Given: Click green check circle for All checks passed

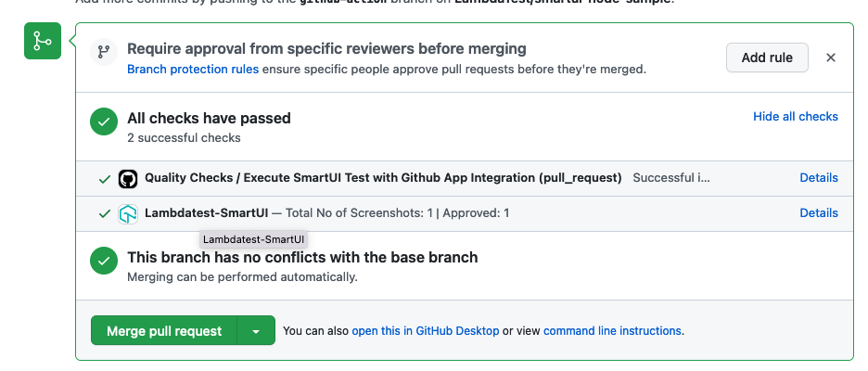Looking at the screenshot, I should (103, 122).
